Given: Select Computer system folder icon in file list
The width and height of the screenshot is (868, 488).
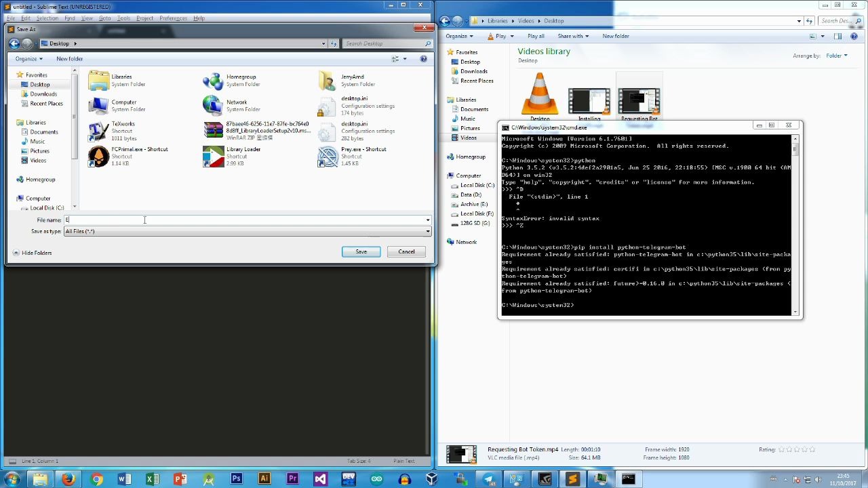Looking at the screenshot, I should click(99, 106).
